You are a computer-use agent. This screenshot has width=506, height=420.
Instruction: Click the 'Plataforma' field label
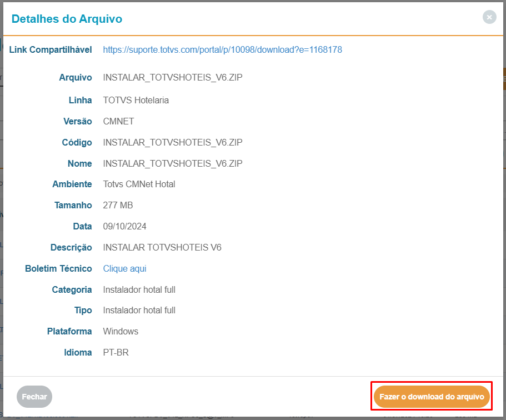69,332
